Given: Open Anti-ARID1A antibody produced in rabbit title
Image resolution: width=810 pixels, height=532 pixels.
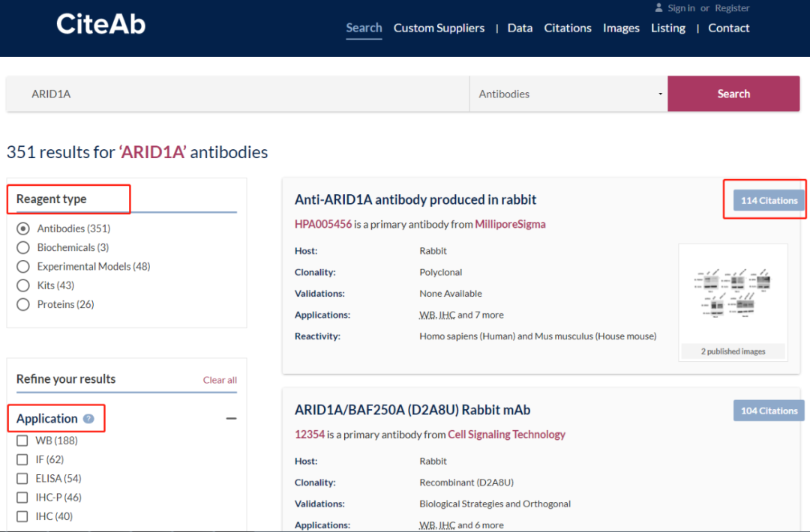Looking at the screenshot, I should [415, 200].
